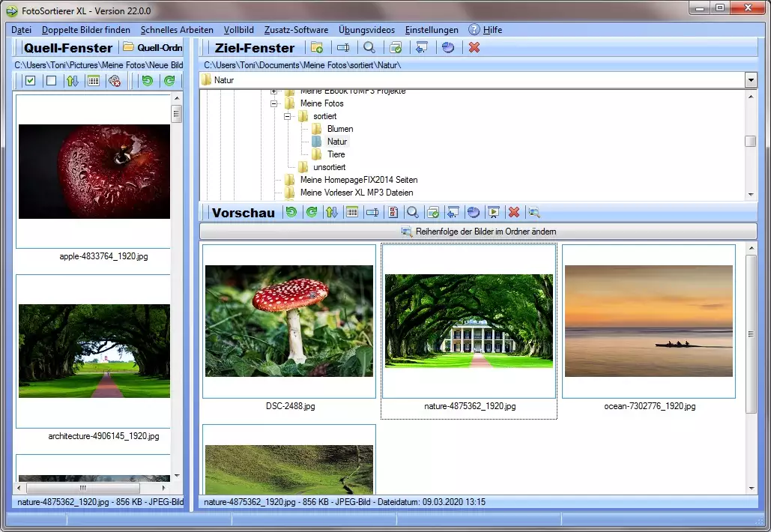Click the slideshow play icon in Vorschau toolbar
The height and width of the screenshot is (532, 771).
pyautogui.click(x=493, y=213)
